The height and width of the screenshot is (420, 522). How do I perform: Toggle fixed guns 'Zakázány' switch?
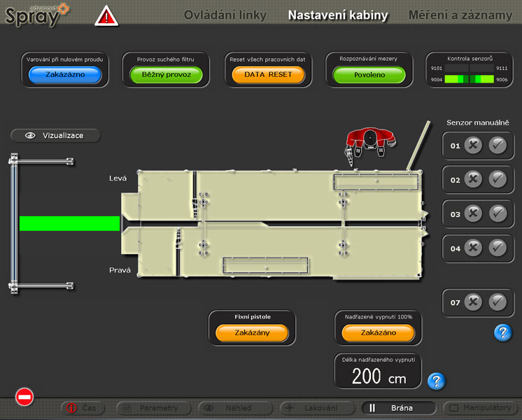(252, 333)
